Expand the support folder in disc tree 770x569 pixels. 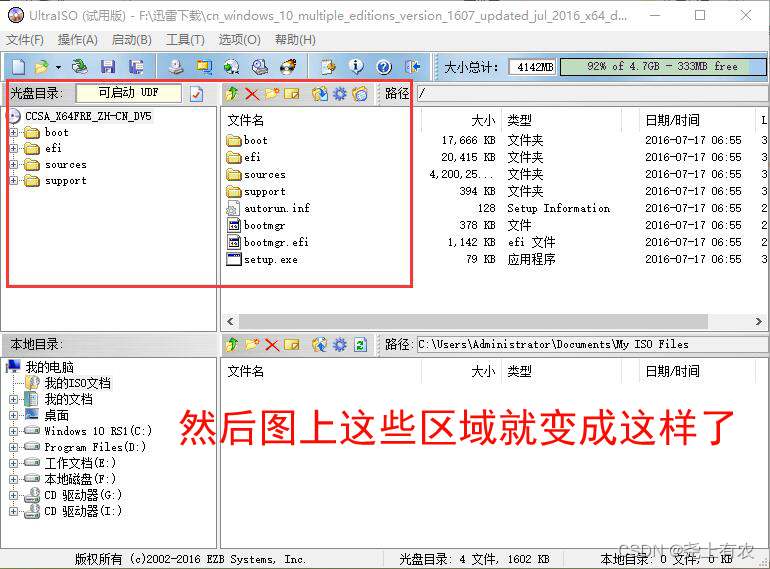coord(14,181)
